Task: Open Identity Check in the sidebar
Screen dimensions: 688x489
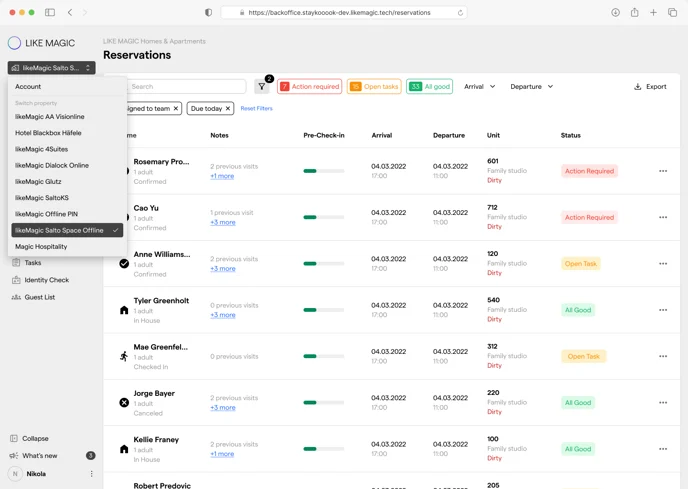Action: (x=40, y=280)
